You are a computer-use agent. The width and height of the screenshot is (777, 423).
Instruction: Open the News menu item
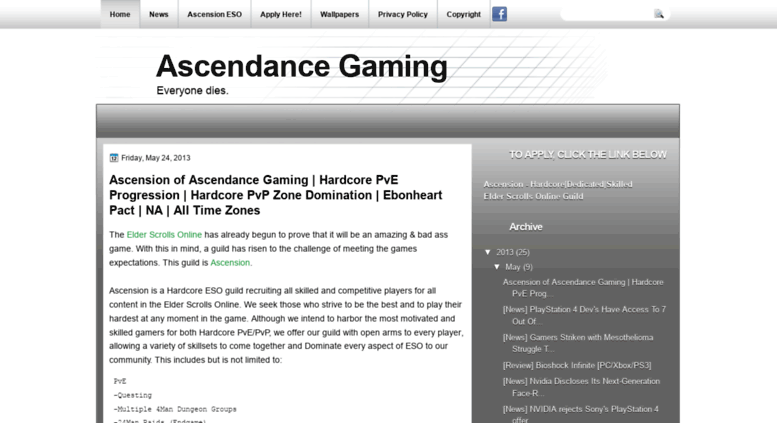tap(159, 14)
